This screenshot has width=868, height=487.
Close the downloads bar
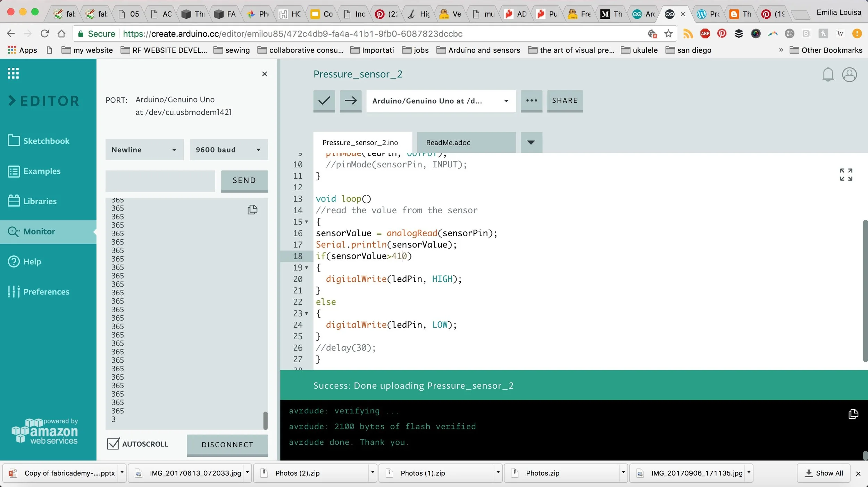point(858,473)
